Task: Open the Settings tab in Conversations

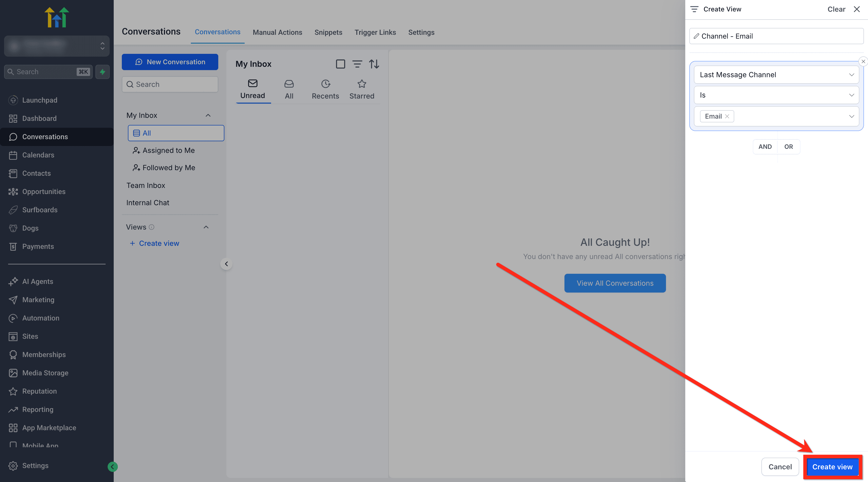Action: click(x=421, y=32)
